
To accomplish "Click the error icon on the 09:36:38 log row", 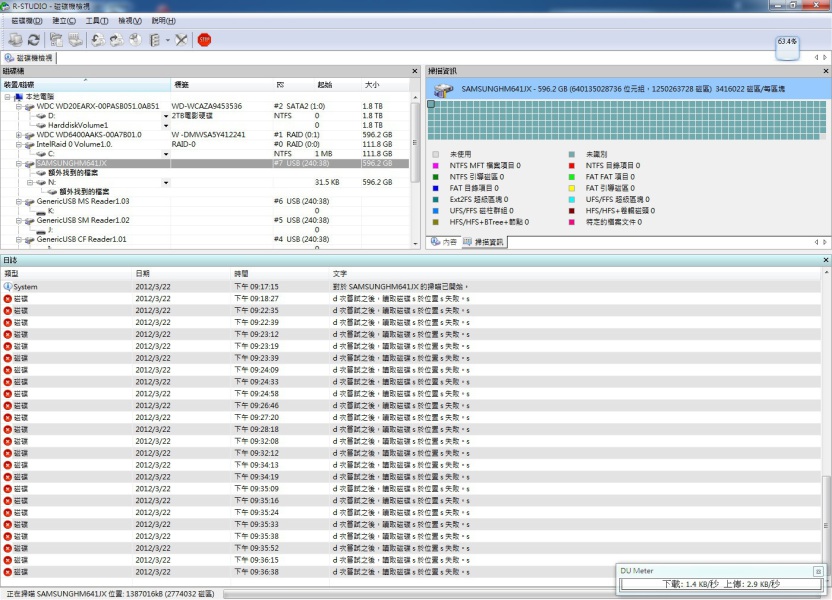I will click(x=7, y=572).
